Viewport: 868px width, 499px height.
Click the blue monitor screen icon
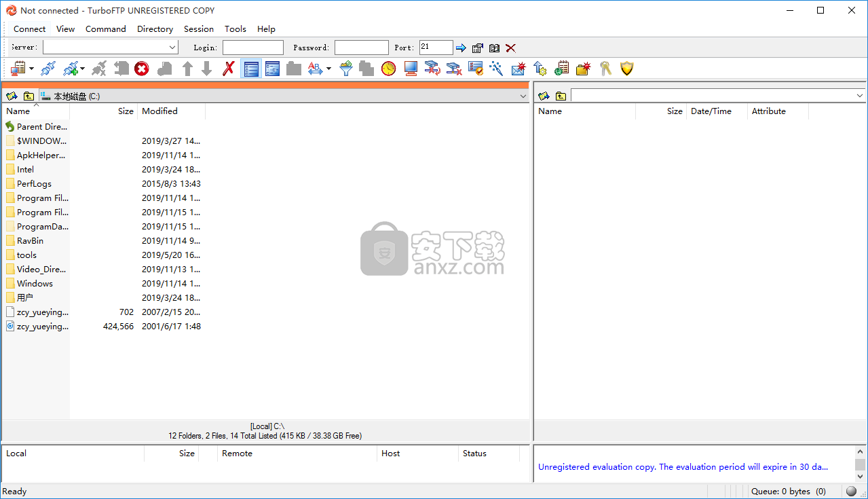(410, 69)
